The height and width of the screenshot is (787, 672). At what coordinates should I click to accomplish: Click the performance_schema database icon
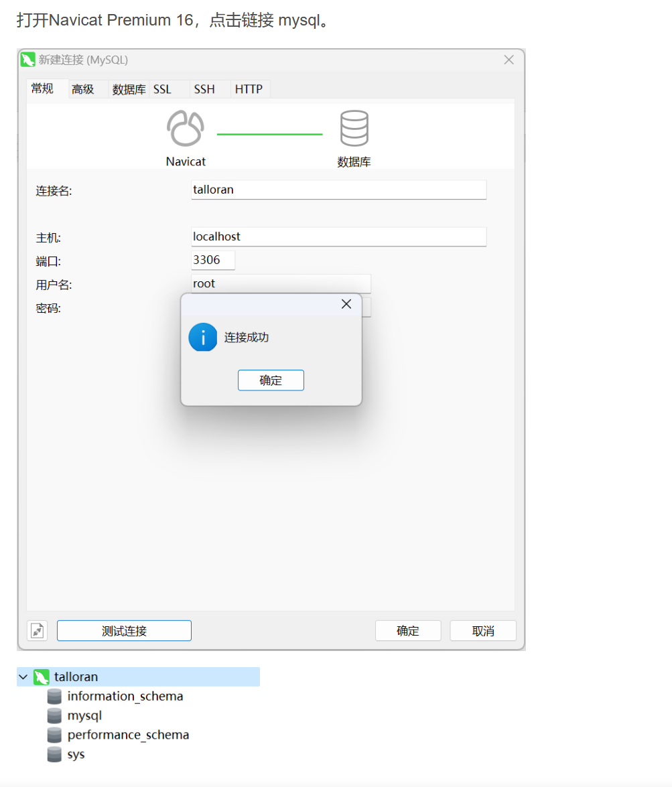point(54,735)
